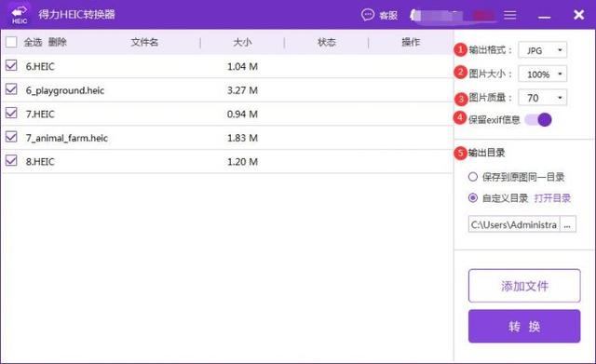
Task: Uncheck the 7_animal_farm.heic checkbox
Action: (x=11, y=137)
